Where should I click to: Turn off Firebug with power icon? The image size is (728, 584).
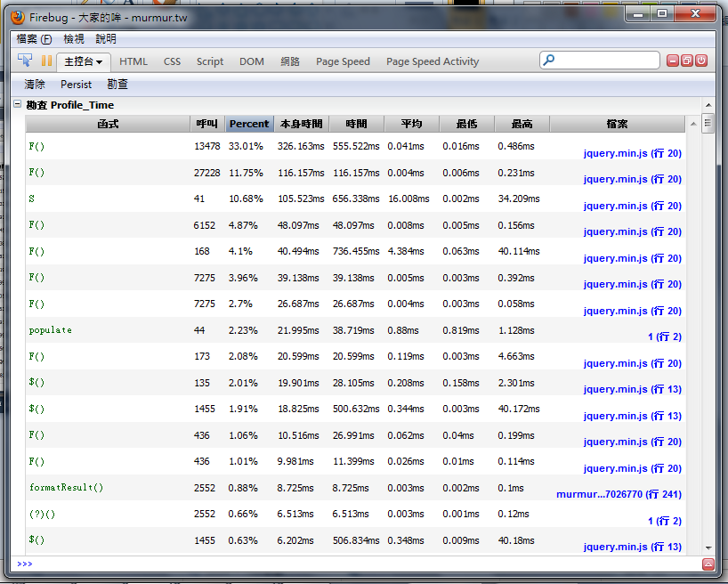point(701,61)
